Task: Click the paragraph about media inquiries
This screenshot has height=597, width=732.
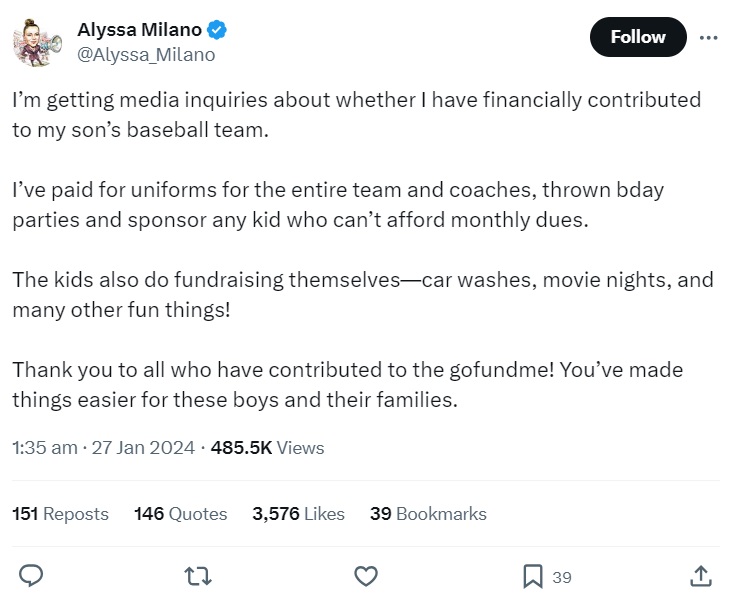Action: [x=356, y=115]
